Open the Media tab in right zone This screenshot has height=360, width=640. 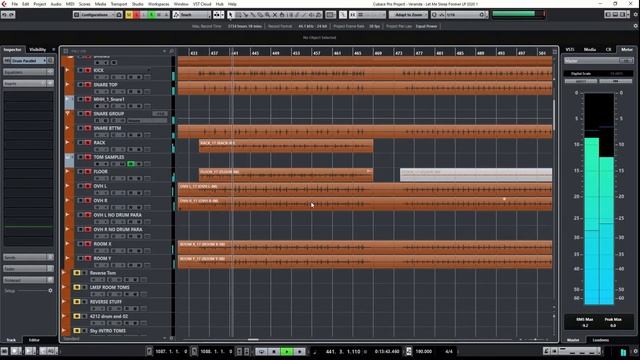tap(590, 49)
